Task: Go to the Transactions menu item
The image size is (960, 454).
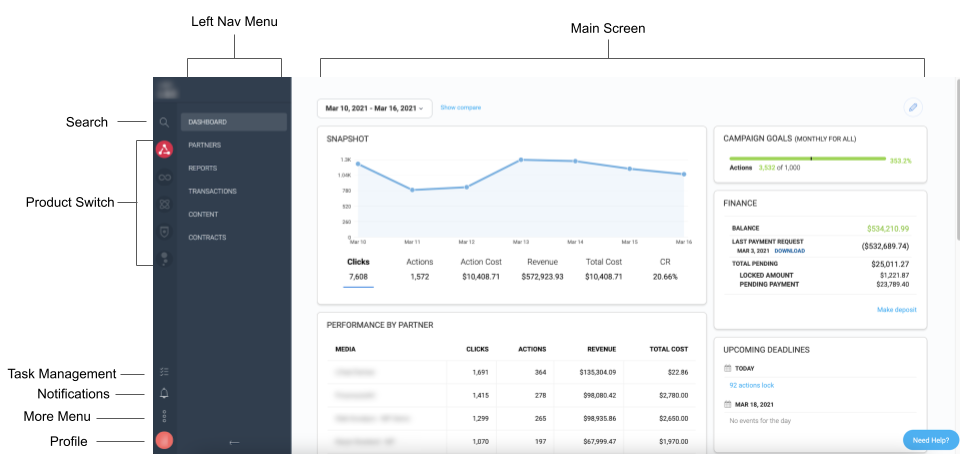Action: 212,191
